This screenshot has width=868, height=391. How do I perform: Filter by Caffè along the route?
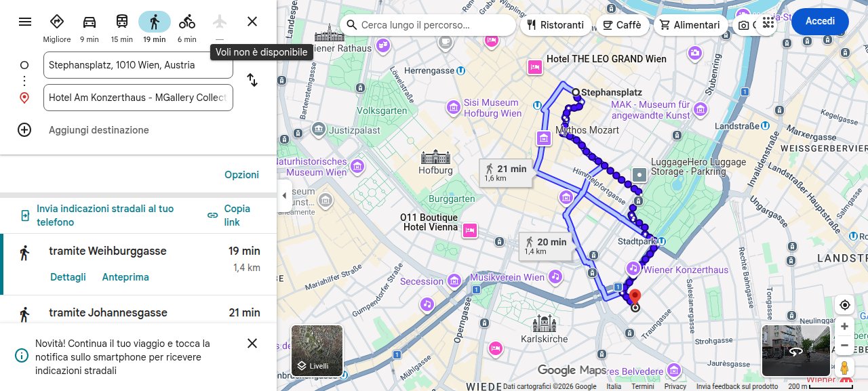(623, 25)
